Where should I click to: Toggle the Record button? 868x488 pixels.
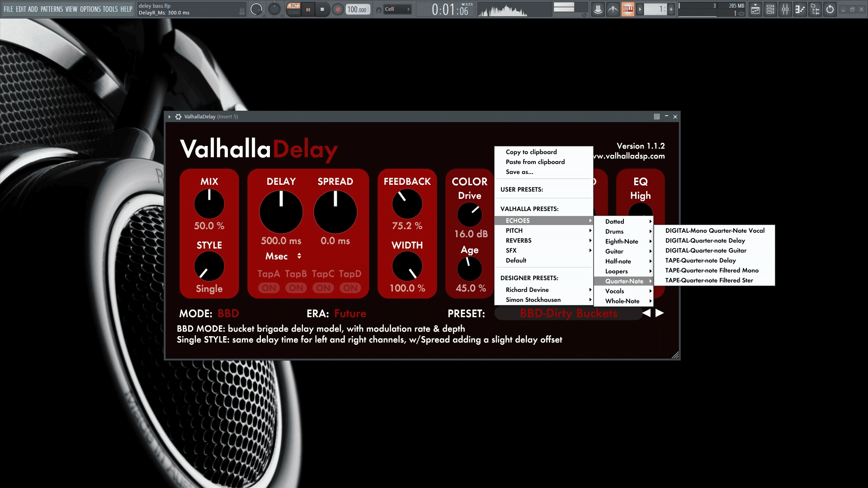pos(338,9)
